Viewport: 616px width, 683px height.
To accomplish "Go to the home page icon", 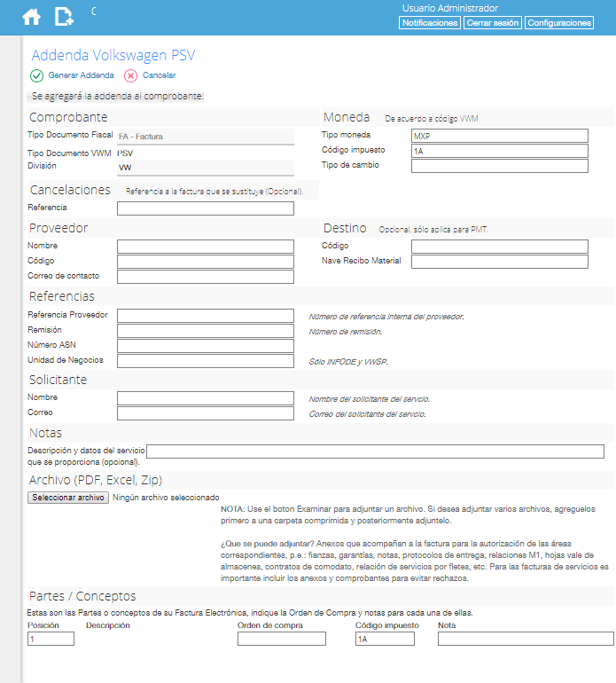I will [31, 17].
